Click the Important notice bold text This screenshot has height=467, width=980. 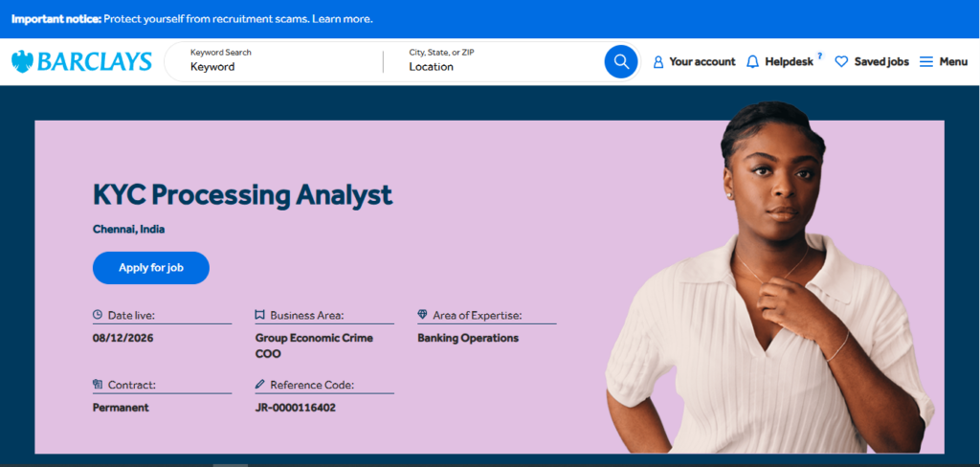[56, 19]
